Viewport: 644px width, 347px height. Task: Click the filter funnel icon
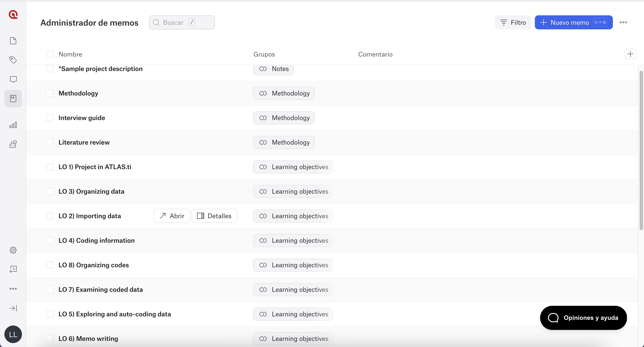[503, 23]
